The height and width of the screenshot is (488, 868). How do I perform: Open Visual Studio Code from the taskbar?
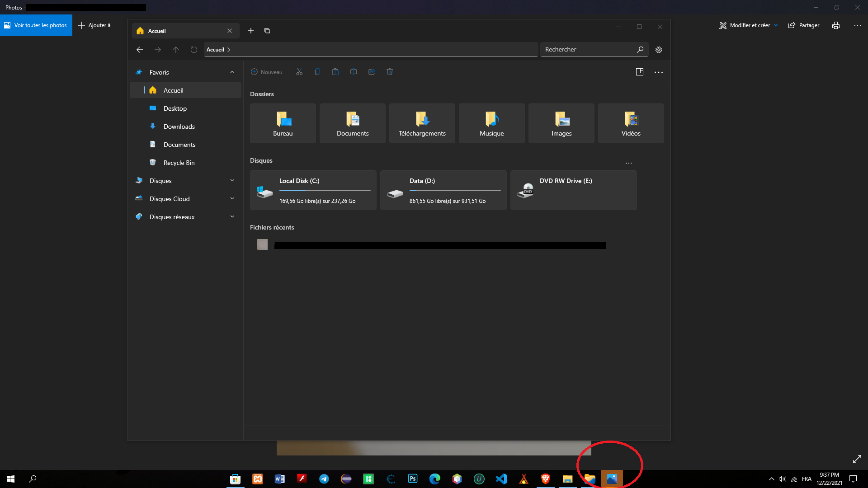pyautogui.click(x=501, y=479)
